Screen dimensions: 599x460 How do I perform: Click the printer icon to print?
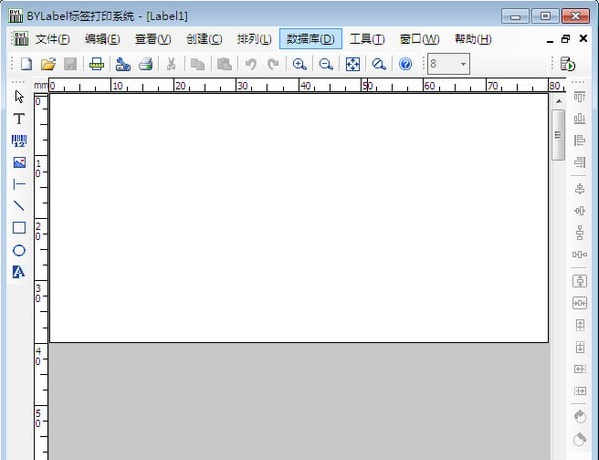pos(146,64)
